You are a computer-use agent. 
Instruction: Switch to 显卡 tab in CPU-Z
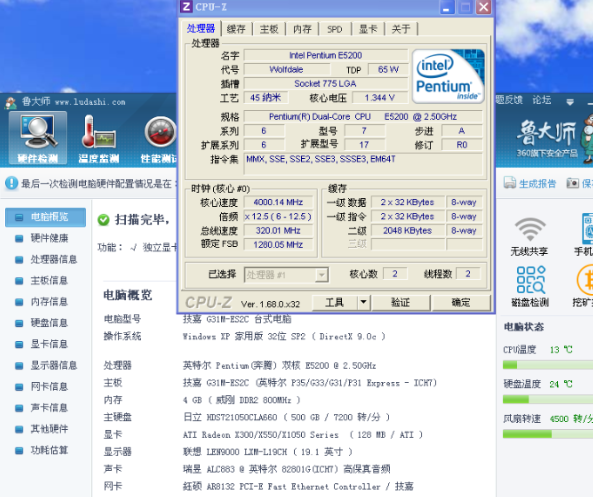[x=368, y=29]
